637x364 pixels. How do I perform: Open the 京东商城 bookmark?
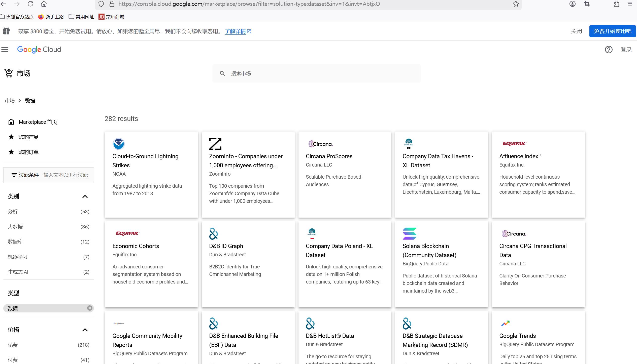(x=111, y=17)
